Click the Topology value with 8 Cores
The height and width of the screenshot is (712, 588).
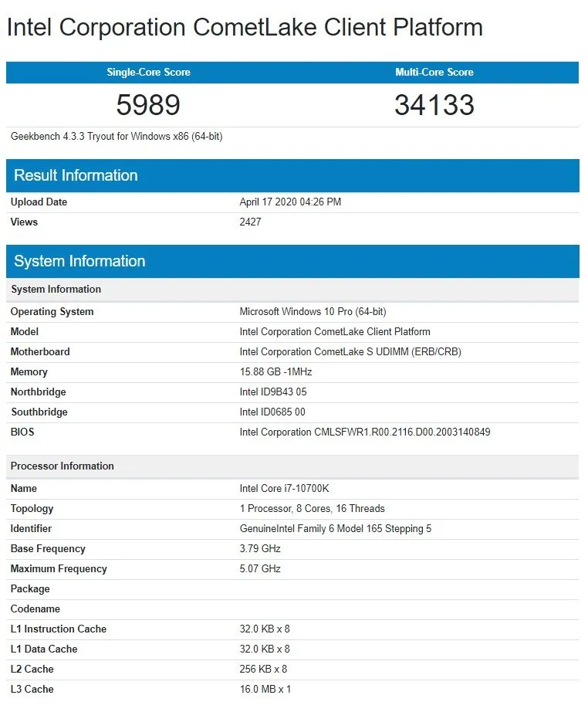click(x=312, y=509)
